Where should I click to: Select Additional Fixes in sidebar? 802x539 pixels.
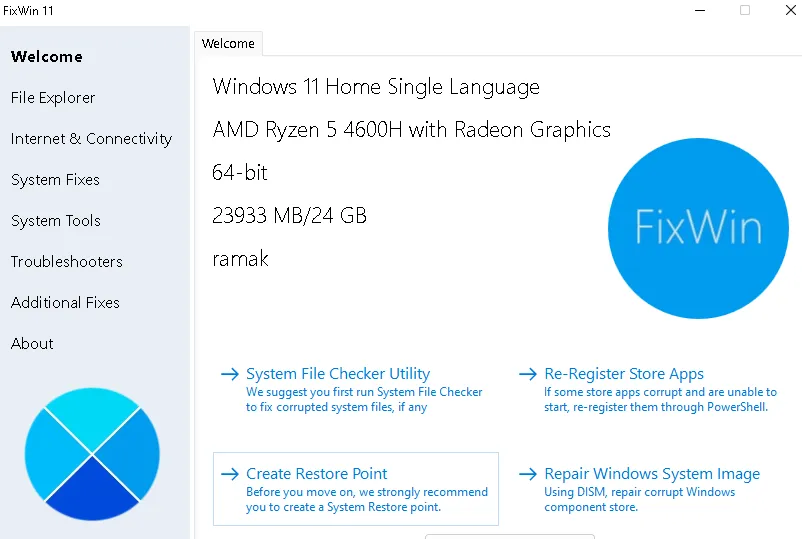(x=65, y=303)
